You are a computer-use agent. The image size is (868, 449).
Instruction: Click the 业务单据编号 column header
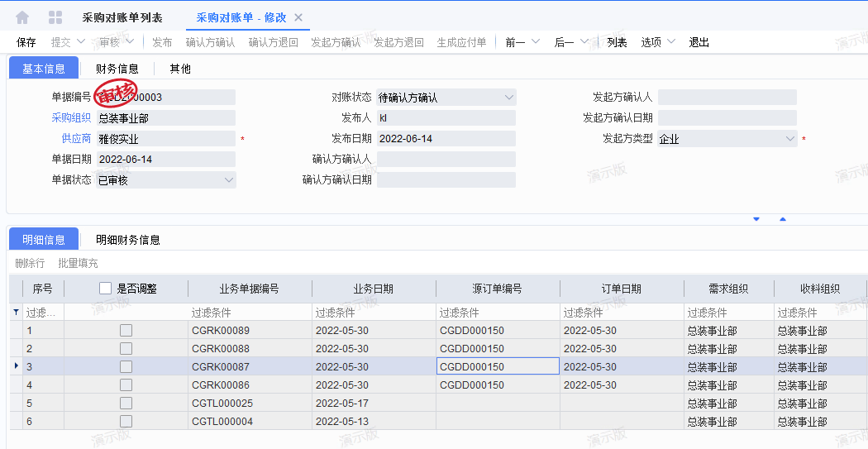[250, 289]
